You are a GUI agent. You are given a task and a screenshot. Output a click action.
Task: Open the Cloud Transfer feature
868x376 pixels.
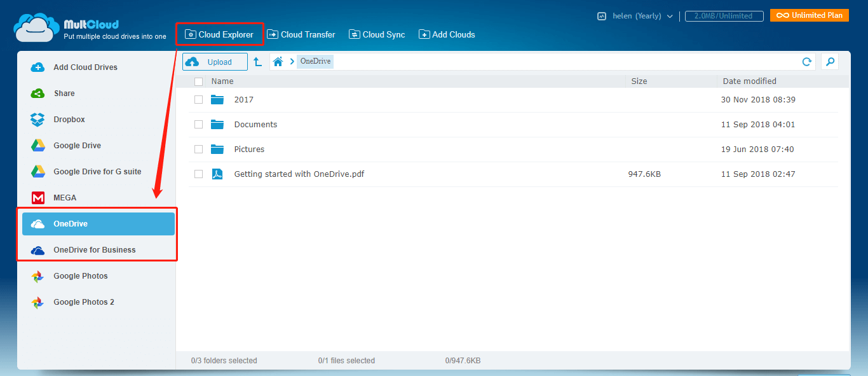pyautogui.click(x=301, y=34)
